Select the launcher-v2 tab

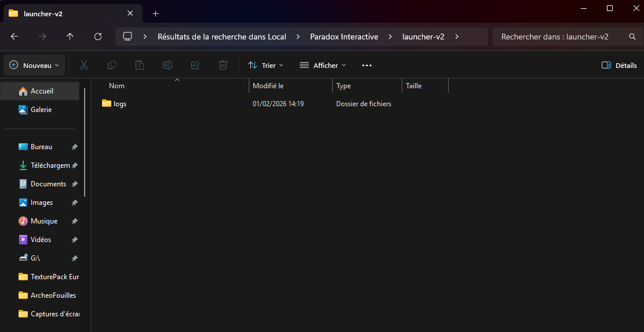(72, 13)
